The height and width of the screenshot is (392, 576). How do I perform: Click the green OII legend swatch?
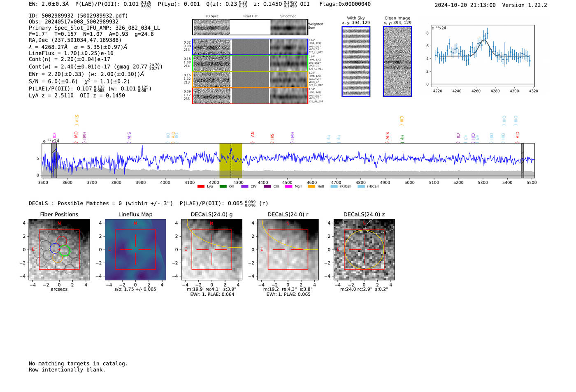click(x=223, y=186)
